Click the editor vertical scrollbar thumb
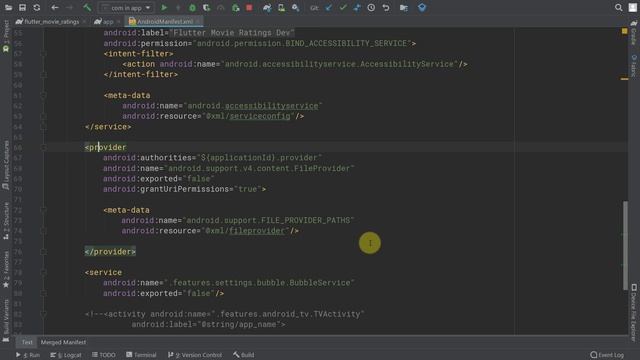Viewport: 640px width, 360px height. (x=625, y=245)
